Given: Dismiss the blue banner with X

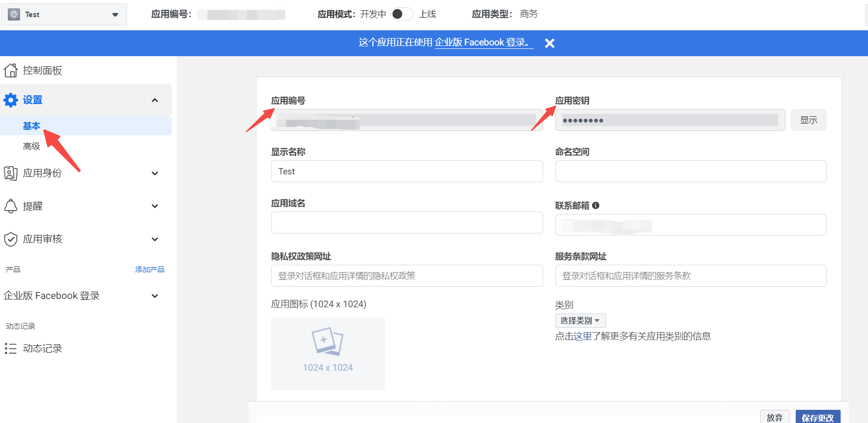Looking at the screenshot, I should click(550, 43).
